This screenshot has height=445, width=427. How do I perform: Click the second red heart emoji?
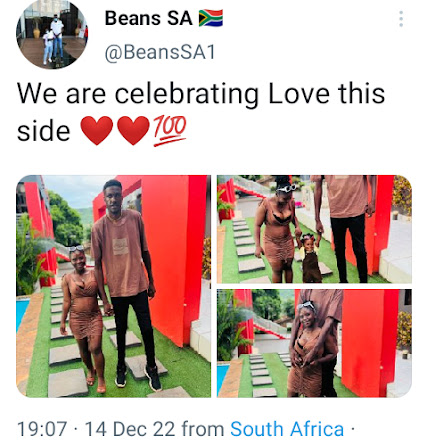pyautogui.click(x=133, y=130)
